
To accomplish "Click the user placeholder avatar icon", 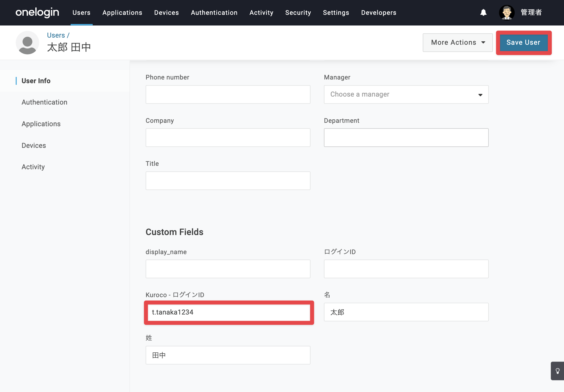I will click(27, 43).
